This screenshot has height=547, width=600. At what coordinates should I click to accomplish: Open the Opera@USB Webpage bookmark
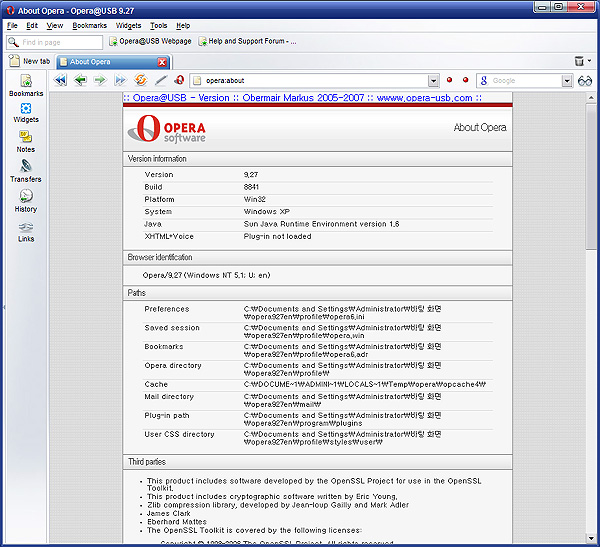click(x=150, y=41)
